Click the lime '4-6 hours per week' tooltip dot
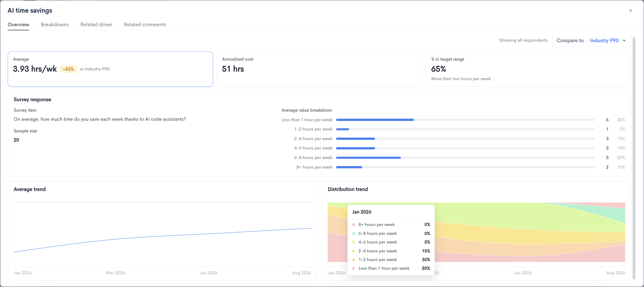The width and height of the screenshot is (644, 287). [354, 242]
